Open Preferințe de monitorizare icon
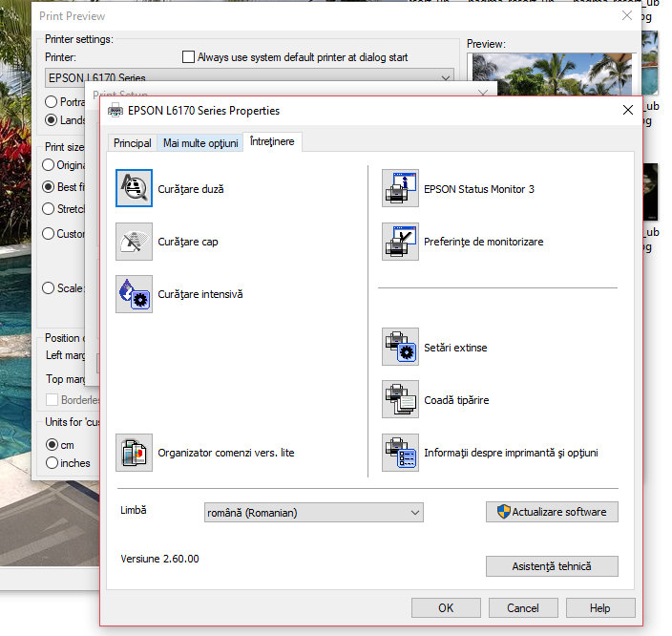672x636 pixels. tap(400, 242)
